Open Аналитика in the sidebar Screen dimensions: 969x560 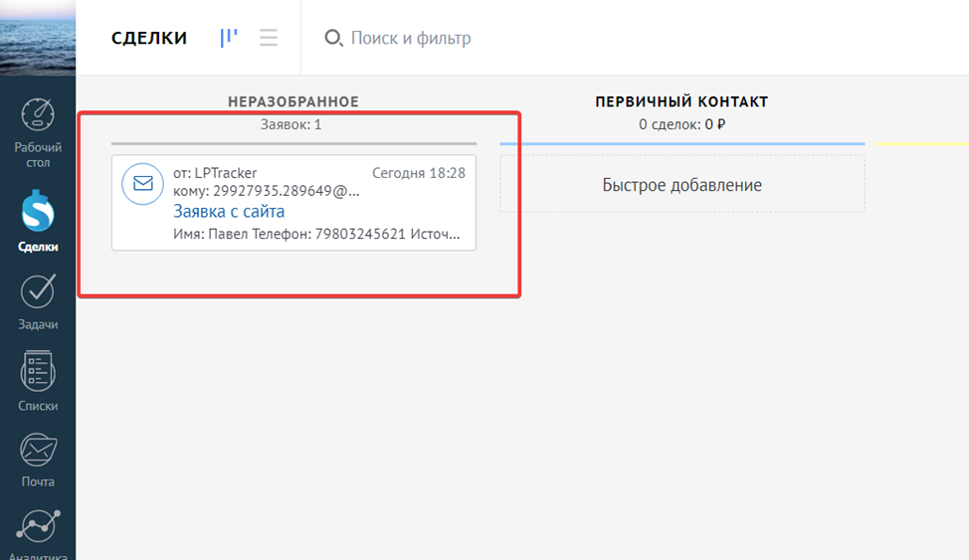point(38,534)
